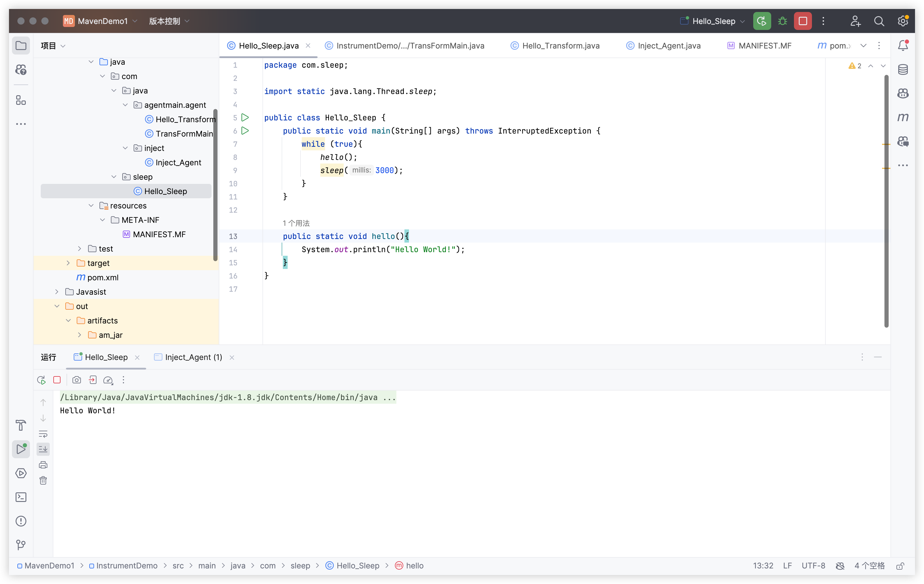924x584 pixels.
Task: Click sleep breadcrumb in navigation bar
Action: click(300, 566)
